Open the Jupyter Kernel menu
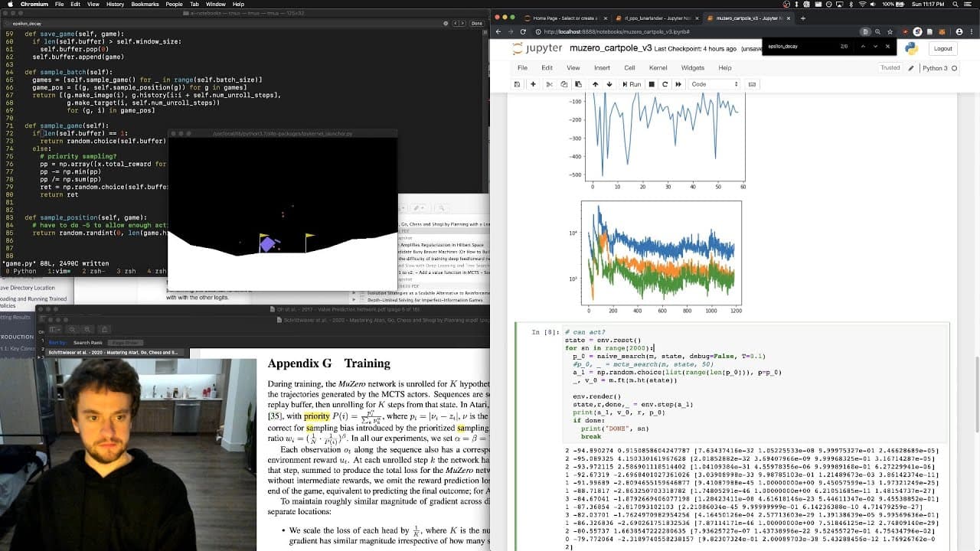This screenshot has height=551, width=980. click(x=658, y=68)
